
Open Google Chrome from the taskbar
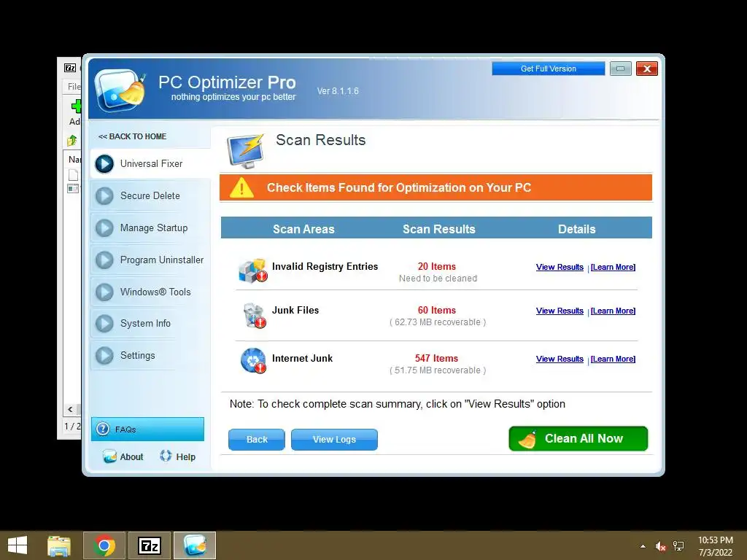point(104,545)
